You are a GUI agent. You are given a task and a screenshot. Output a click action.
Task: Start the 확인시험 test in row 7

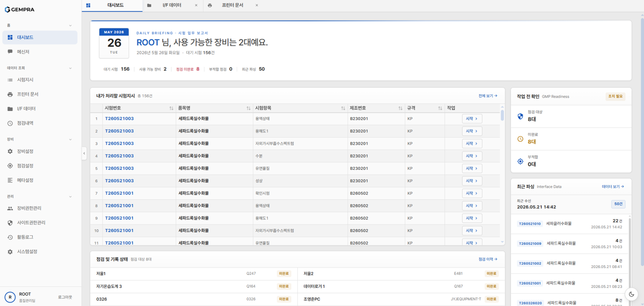472,193
